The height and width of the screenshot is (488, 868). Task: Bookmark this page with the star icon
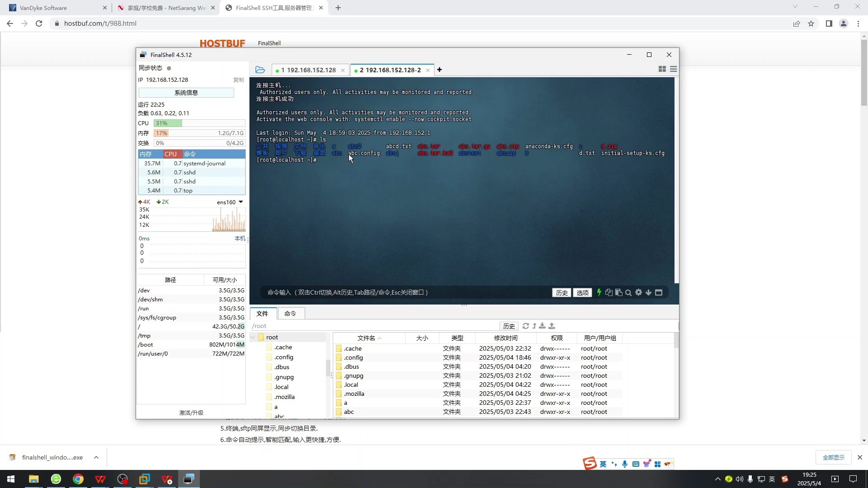pyautogui.click(x=811, y=23)
